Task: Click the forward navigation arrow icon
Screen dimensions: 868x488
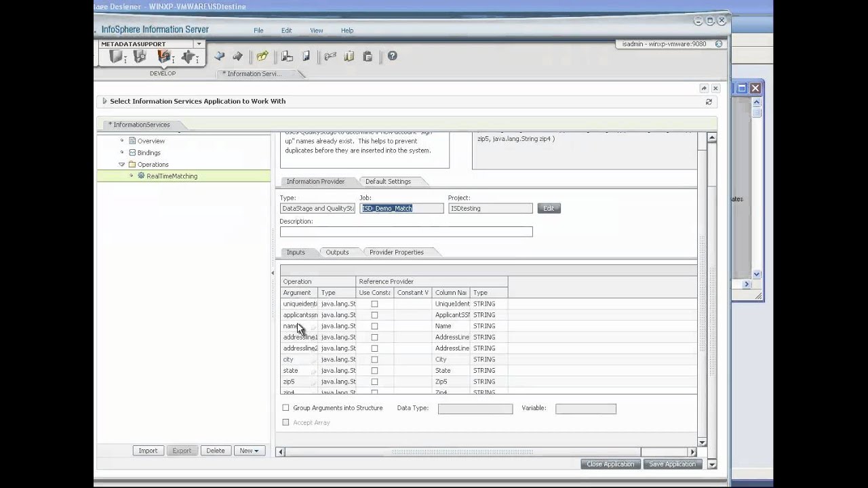Action: (237, 56)
